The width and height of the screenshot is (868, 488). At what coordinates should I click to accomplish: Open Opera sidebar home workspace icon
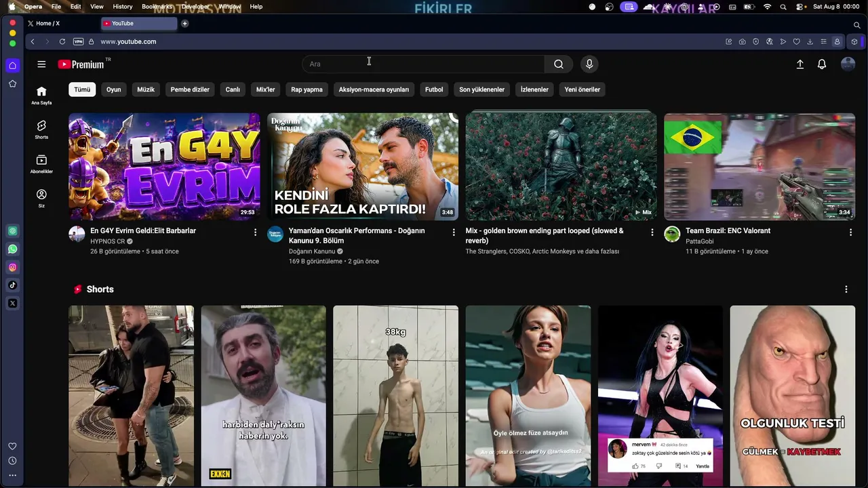click(12, 66)
